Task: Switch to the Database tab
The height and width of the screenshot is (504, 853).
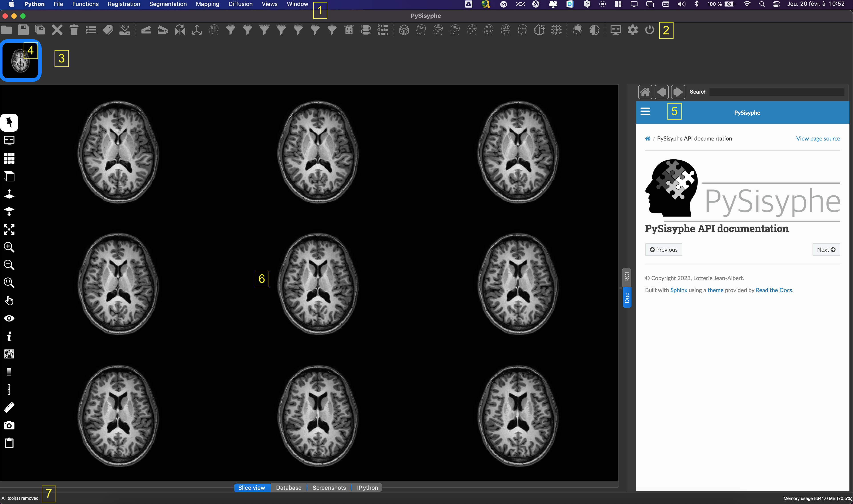Action: (288, 488)
